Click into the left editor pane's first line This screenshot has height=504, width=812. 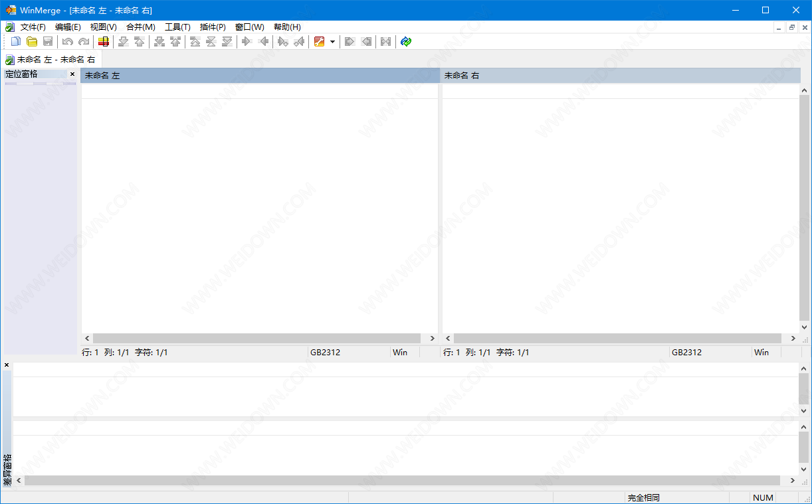259,92
